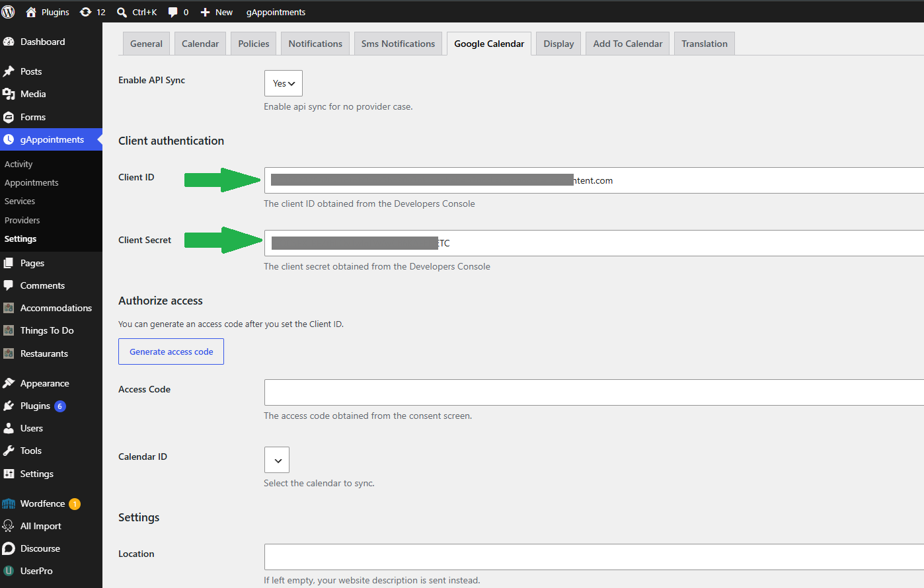924x588 pixels.
Task: Click the New label in admin bar
Action: pyautogui.click(x=224, y=12)
